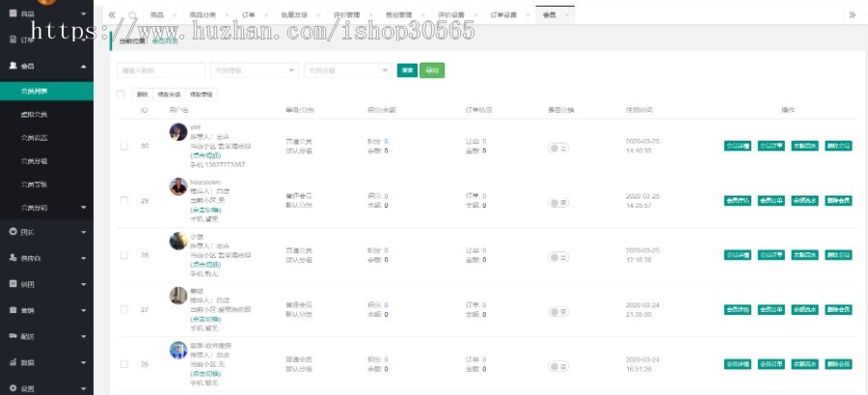Open the 会员分组 filter dropdown
This screenshot has height=395, width=868.
click(x=348, y=70)
